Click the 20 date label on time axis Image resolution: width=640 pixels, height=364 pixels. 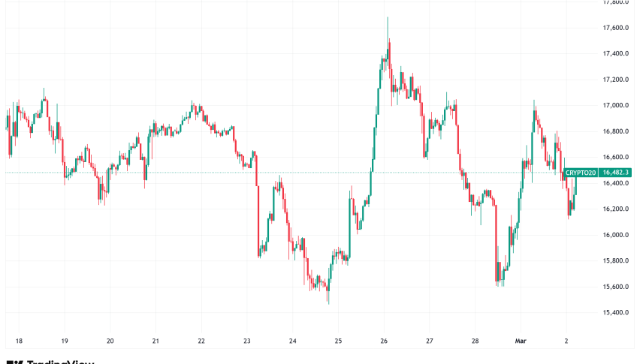point(110,339)
